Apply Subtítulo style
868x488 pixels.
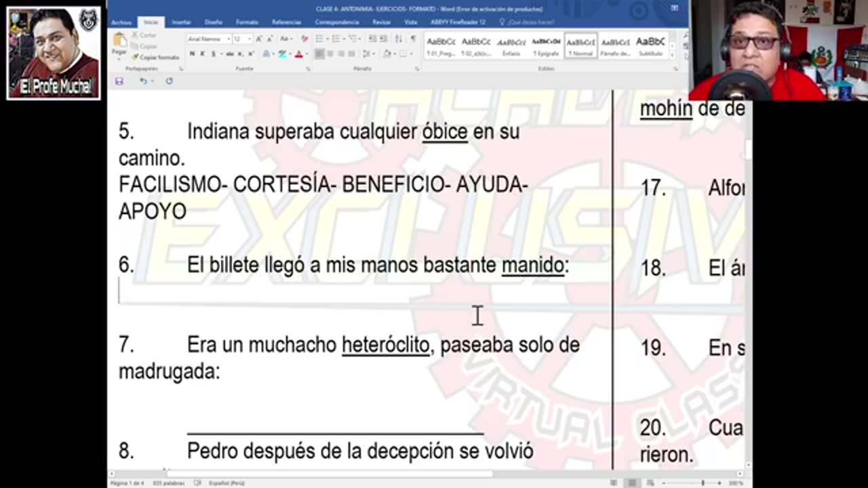(650, 46)
